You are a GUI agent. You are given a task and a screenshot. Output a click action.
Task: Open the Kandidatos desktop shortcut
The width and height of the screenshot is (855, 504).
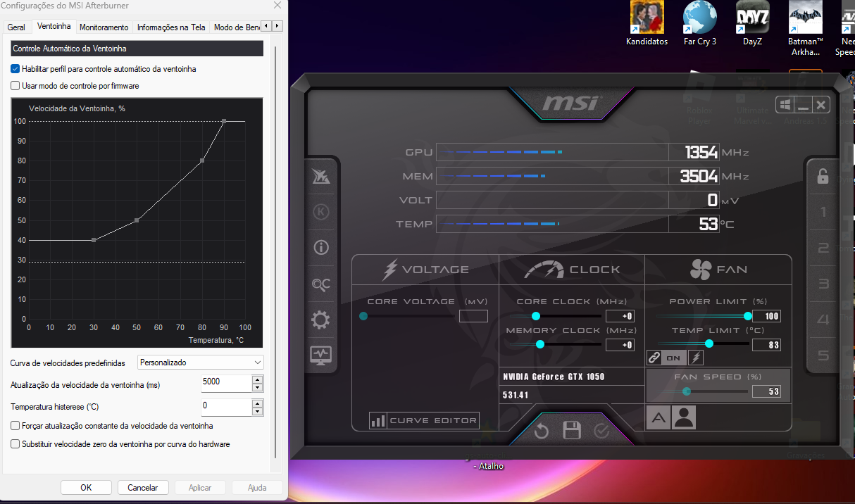[647, 24]
